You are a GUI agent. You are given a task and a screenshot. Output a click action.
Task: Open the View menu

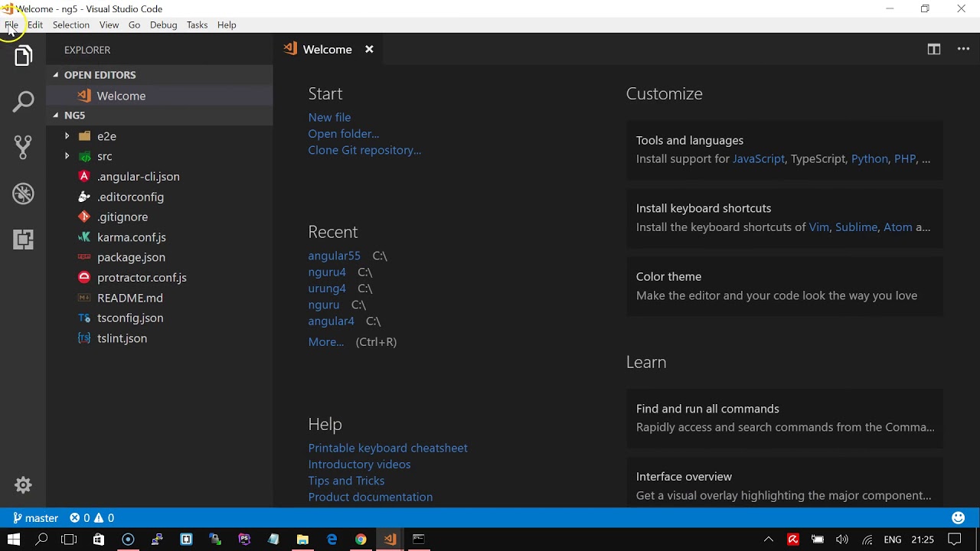[x=109, y=24]
